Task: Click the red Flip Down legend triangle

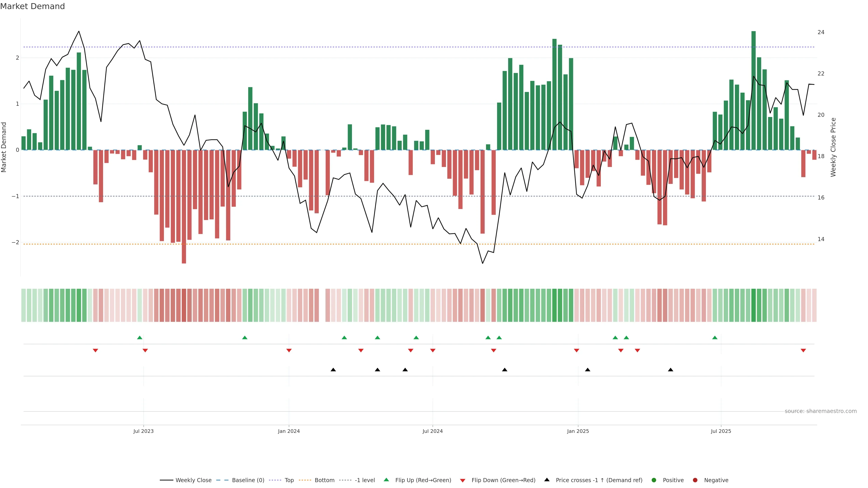Action: pos(462,480)
